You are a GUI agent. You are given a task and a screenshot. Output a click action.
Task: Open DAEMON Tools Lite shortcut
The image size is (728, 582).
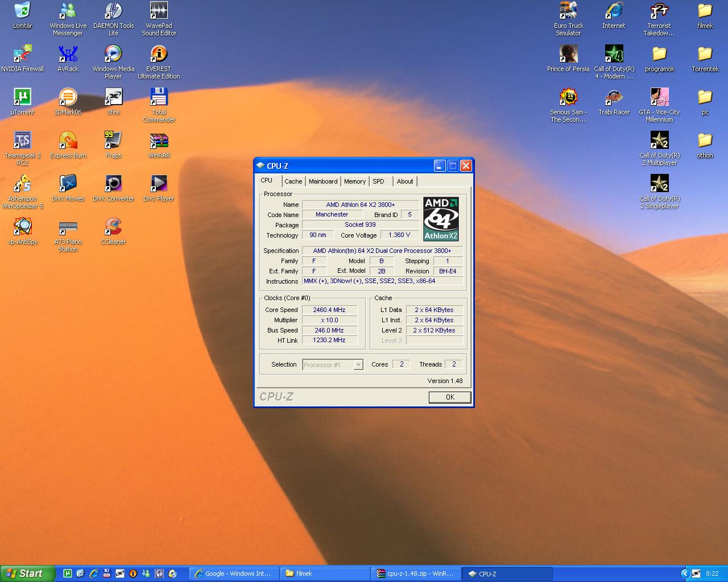click(x=113, y=19)
